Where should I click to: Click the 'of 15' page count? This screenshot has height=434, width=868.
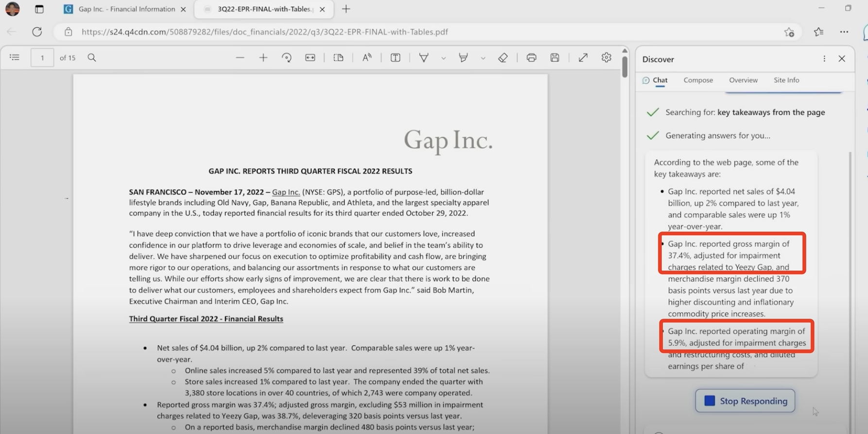click(68, 58)
